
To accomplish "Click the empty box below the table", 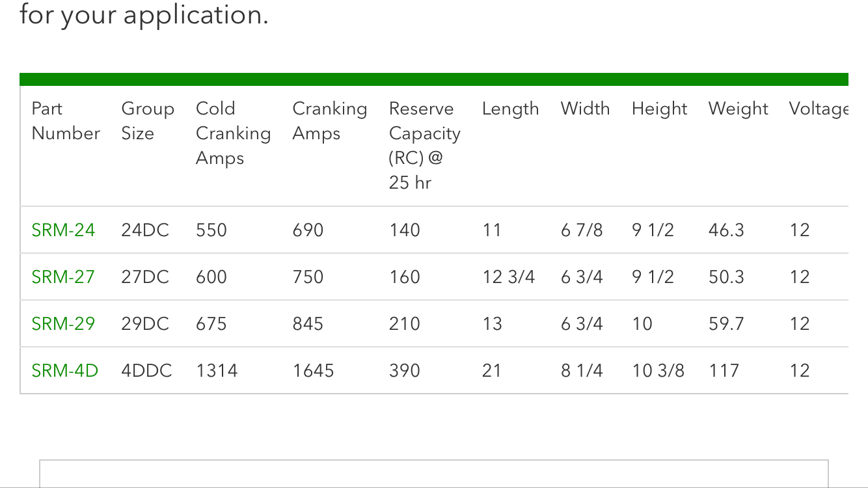I will pyautogui.click(x=434, y=474).
